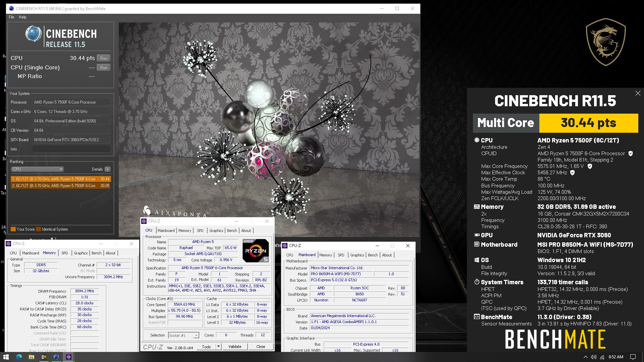644x362 pixels.
Task: Click the Memory icon in BenchMate panel
Action: 477,207
